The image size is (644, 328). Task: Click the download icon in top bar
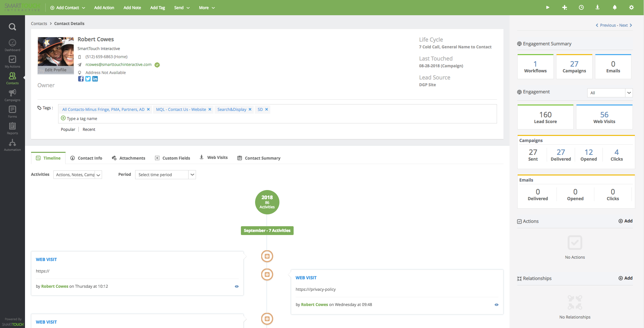click(x=597, y=7)
